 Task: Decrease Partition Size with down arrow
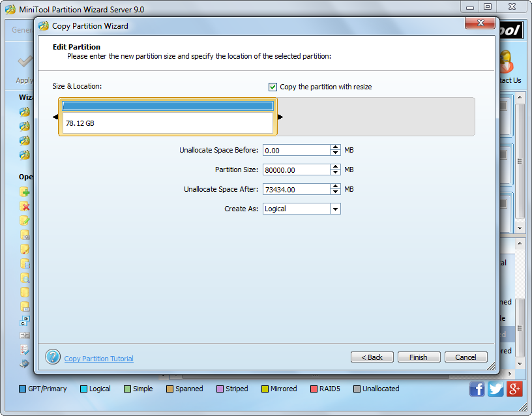pos(335,172)
